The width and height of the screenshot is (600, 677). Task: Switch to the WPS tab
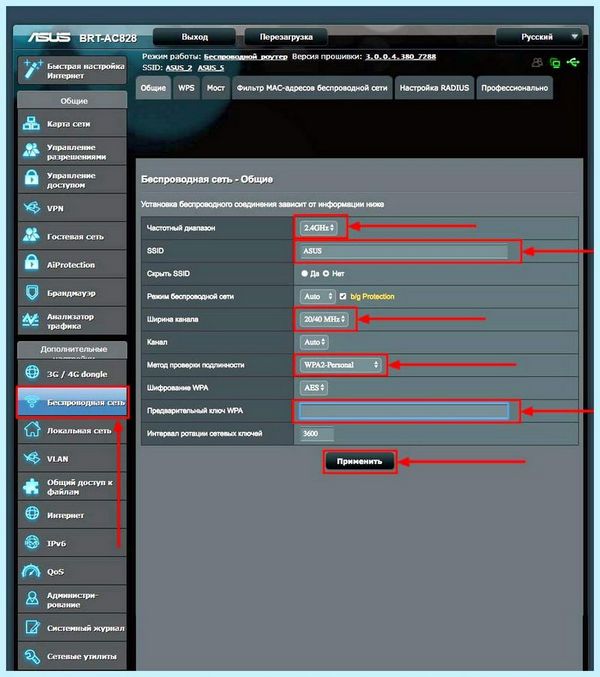point(186,88)
